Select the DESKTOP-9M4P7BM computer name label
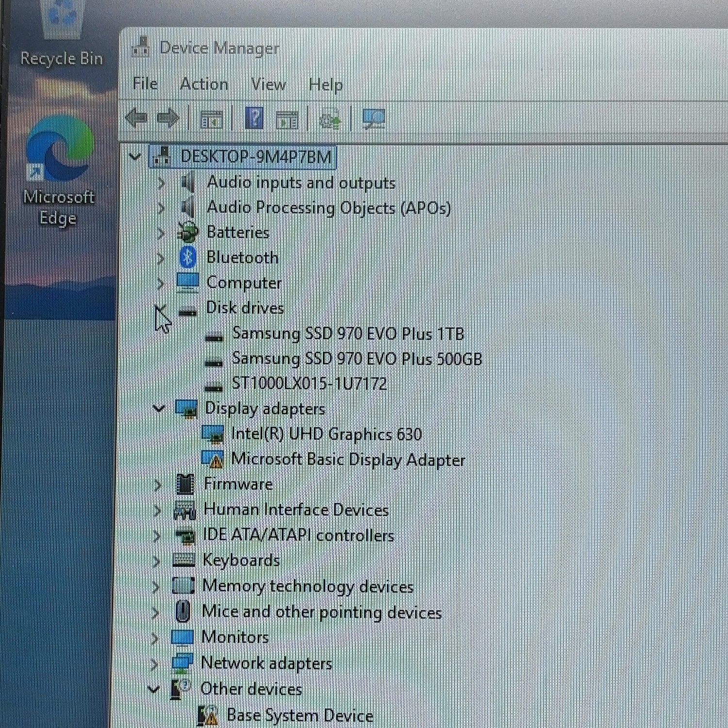728x728 pixels. tap(256, 157)
